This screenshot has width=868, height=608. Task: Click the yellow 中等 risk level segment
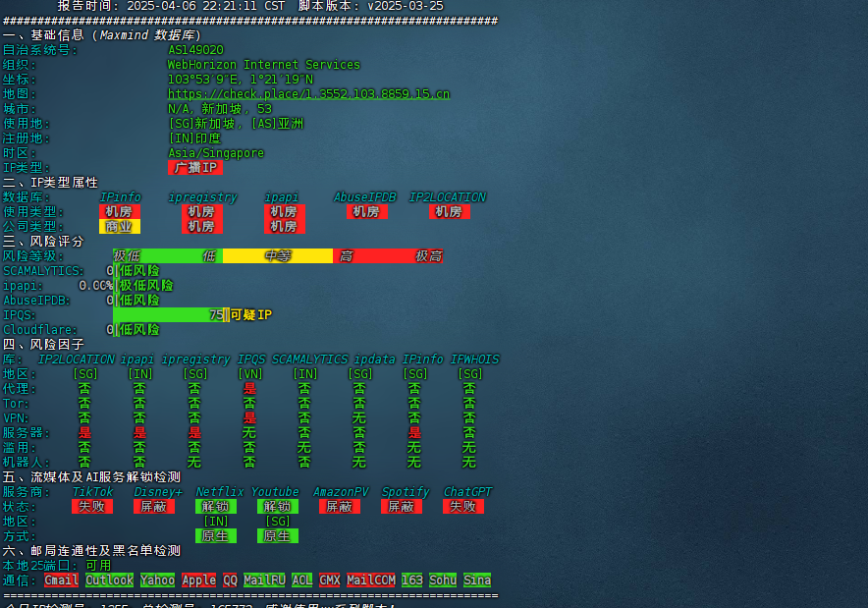pos(278,256)
